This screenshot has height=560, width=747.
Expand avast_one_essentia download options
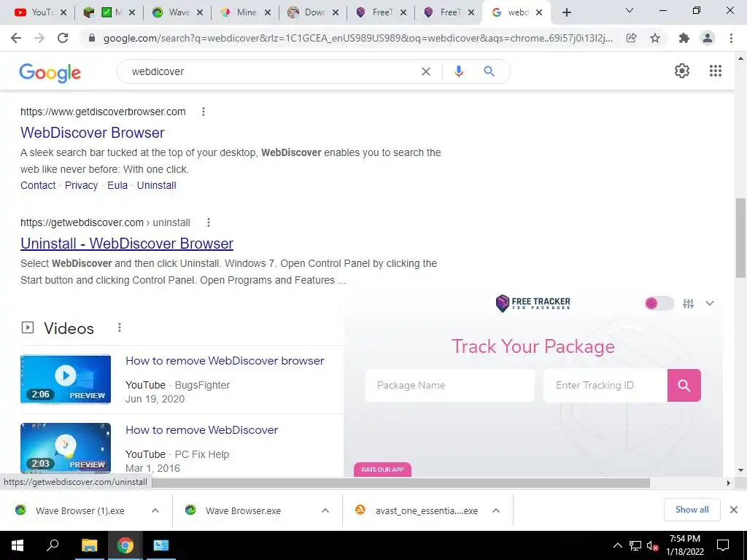496,510
